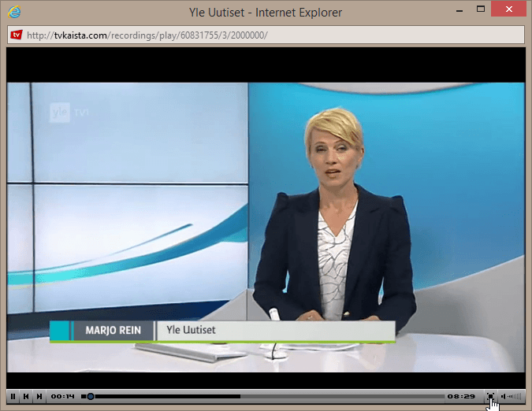Click the seek bar playhead knob
Image resolution: width=532 pixels, height=411 pixels.
click(x=91, y=396)
